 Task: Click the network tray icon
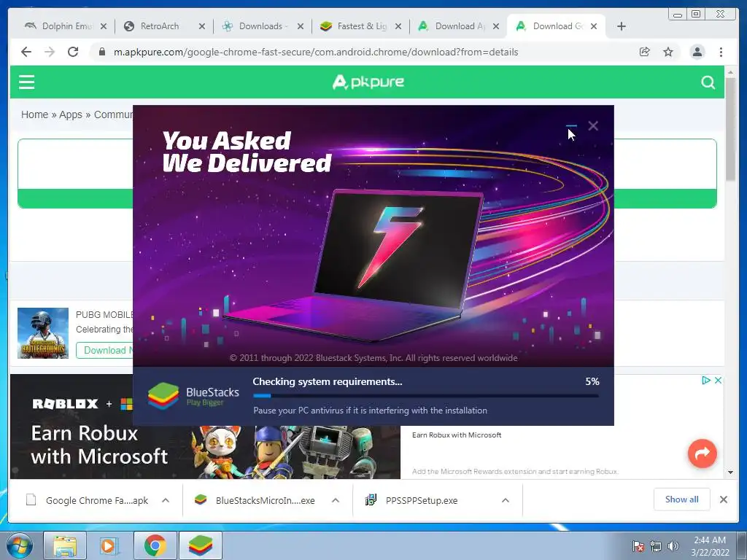click(656, 546)
